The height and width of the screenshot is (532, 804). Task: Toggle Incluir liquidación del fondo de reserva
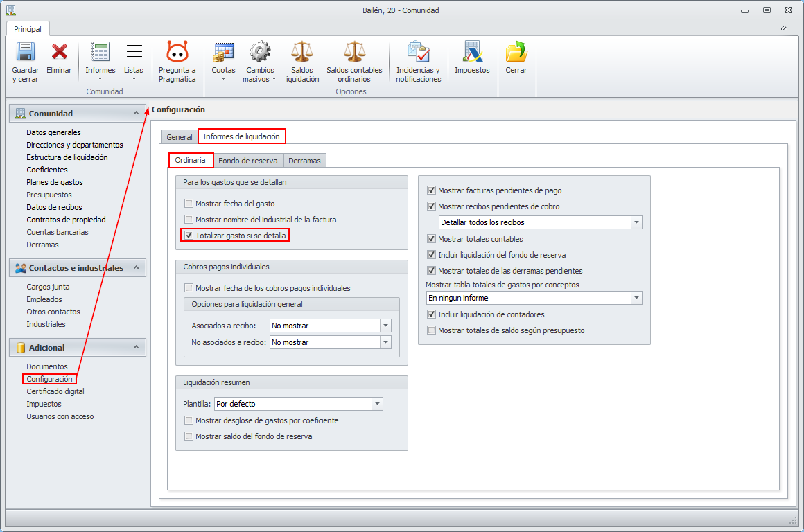[x=431, y=255]
